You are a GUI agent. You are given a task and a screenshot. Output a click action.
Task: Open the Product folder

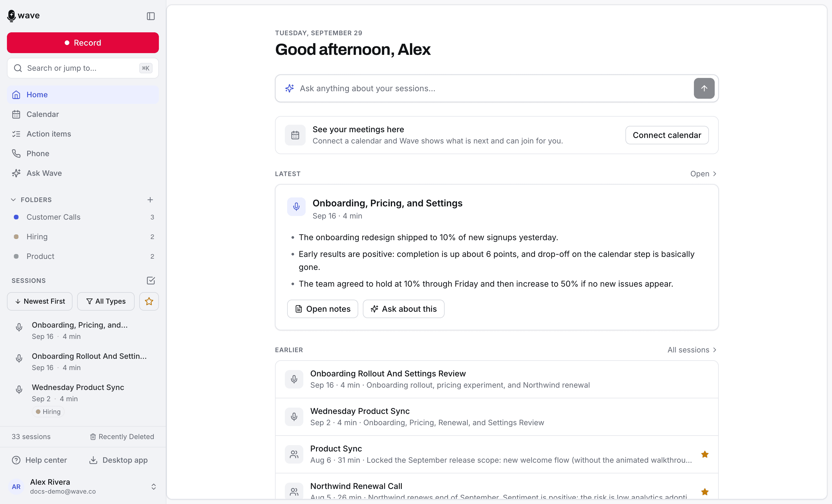click(83, 256)
